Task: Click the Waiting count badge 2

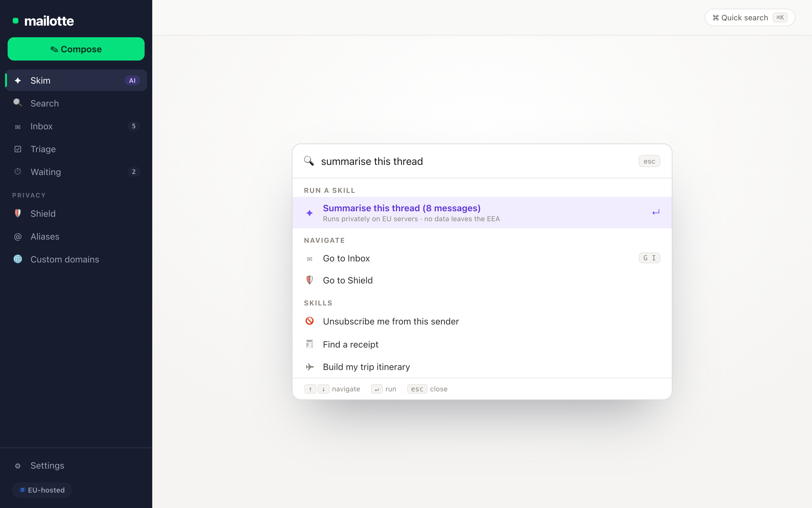Action: (x=134, y=172)
